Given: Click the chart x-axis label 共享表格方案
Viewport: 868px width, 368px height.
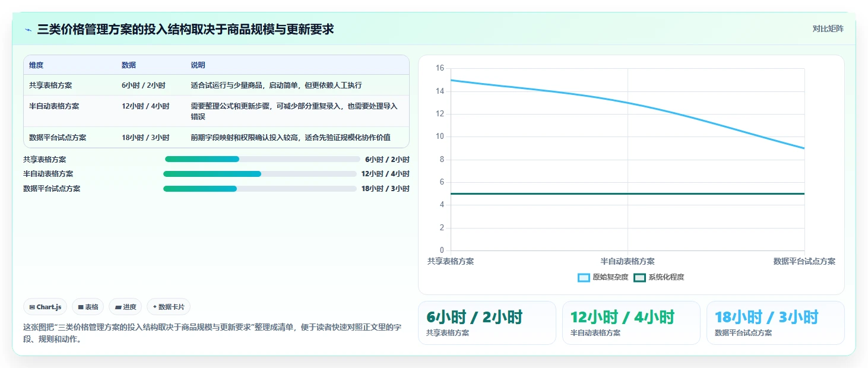Looking at the screenshot, I should [451, 261].
